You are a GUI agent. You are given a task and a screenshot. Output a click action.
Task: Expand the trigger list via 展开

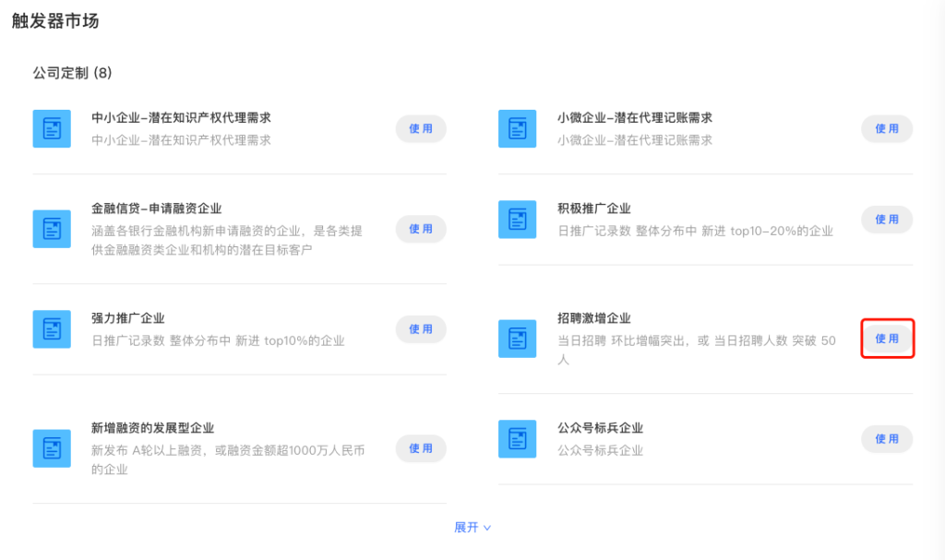[x=472, y=528]
